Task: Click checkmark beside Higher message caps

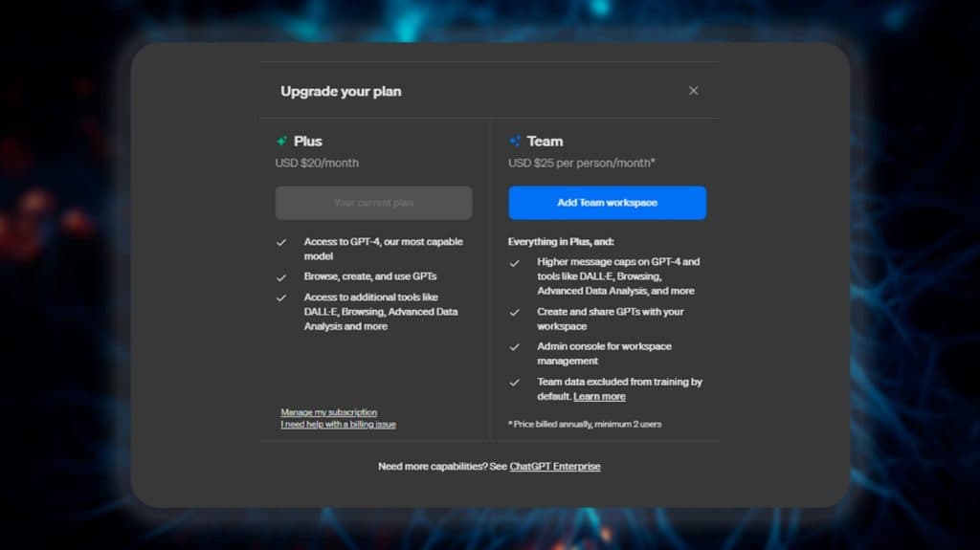Action: point(514,263)
